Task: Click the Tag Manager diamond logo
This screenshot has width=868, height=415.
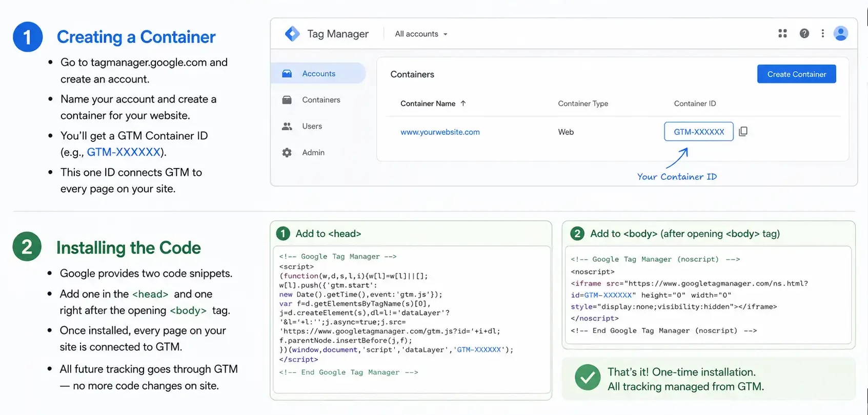Action: (292, 34)
